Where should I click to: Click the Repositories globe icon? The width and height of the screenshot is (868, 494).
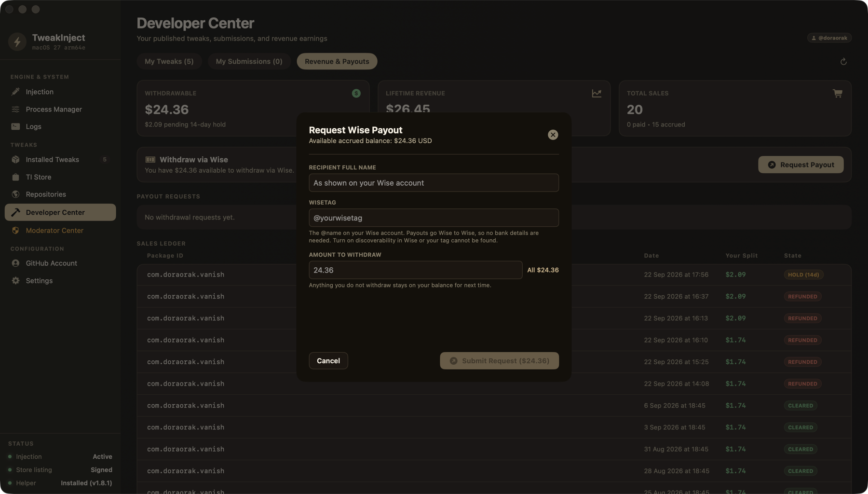15,194
